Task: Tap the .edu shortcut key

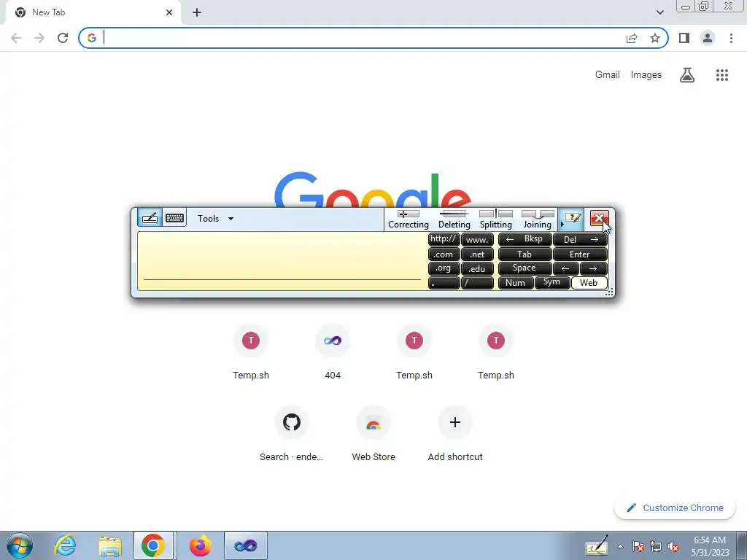Action: pyautogui.click(x=477, y=268)
